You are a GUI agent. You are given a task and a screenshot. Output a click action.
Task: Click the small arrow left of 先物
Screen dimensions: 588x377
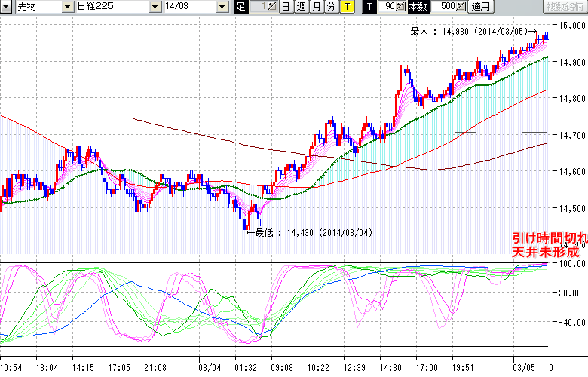pos(6,7)
